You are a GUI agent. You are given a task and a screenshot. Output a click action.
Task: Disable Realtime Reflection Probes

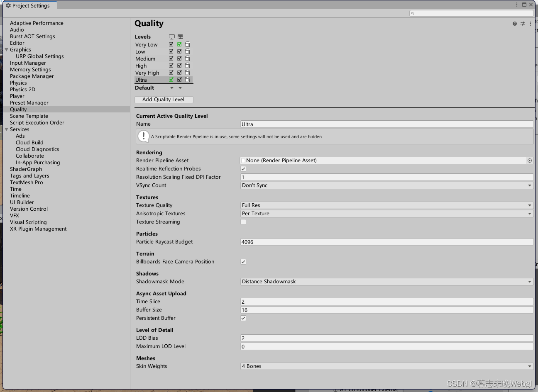coord(243,169)
